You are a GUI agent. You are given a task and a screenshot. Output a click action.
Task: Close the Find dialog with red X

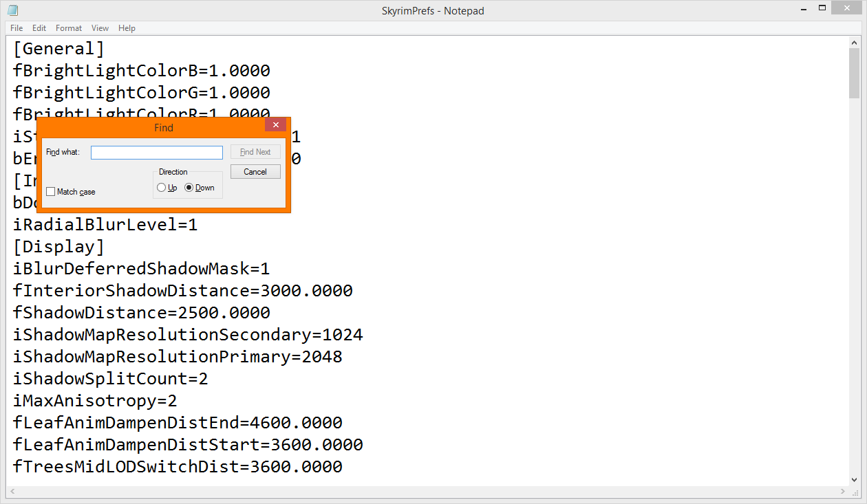point(275,124)
